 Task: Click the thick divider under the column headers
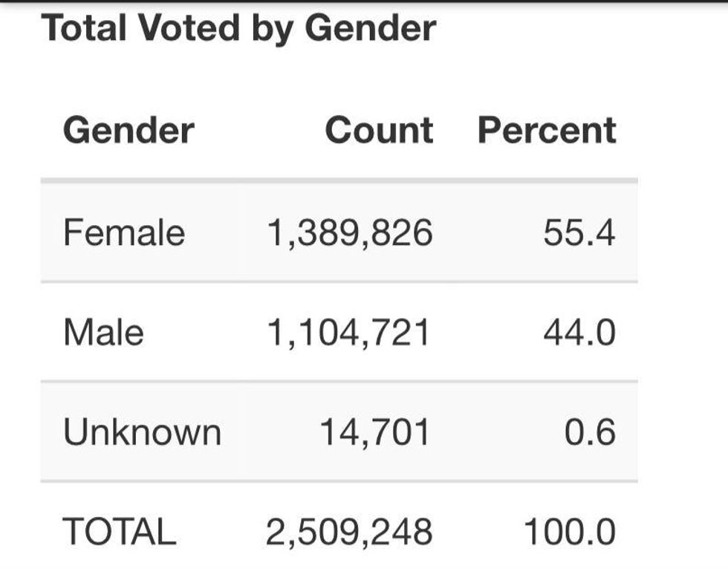339,181
